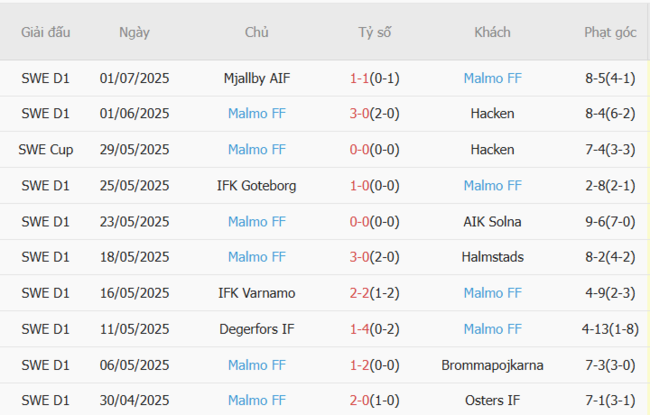Click the 9-6(7-0) corner stat

coord(610,221)
